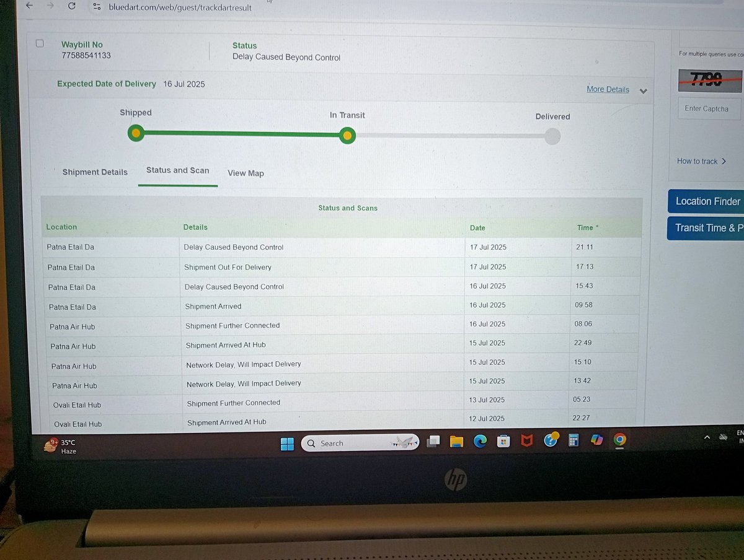
Task: Open the Get Help taskbar icon
Action: (551, 440)
